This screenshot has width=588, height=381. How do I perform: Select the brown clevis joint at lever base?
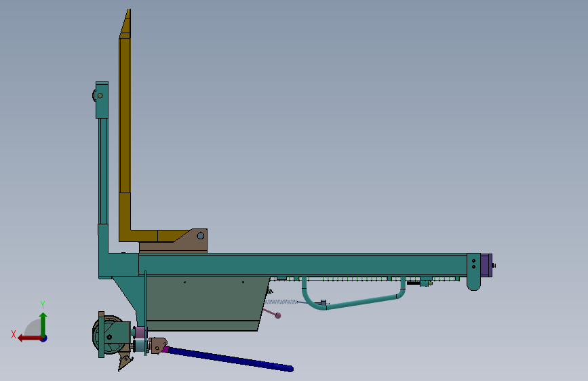(158, 345)
